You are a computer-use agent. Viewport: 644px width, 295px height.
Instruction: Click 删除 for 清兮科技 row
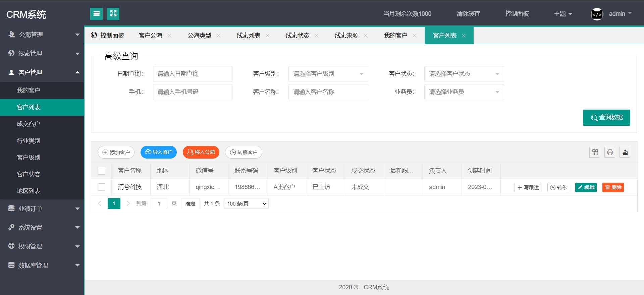tap(613, 187)
